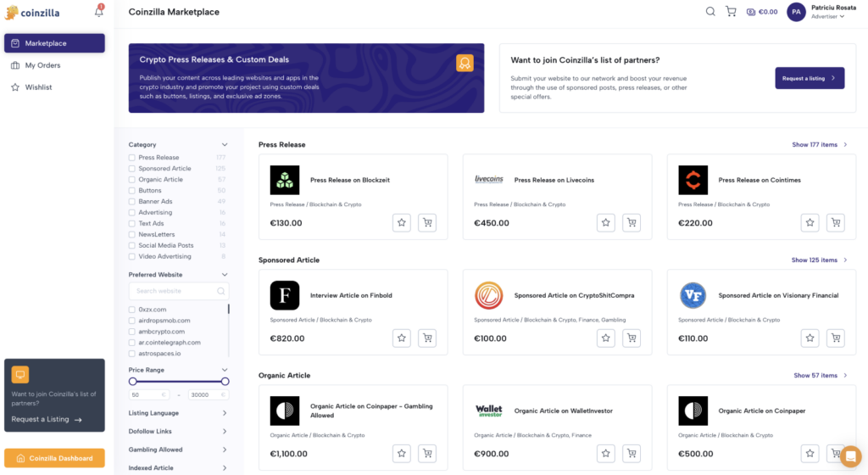Star Organic Article on WalletInvestor
This screenshot has height=475, width=868.
(605, 454)
